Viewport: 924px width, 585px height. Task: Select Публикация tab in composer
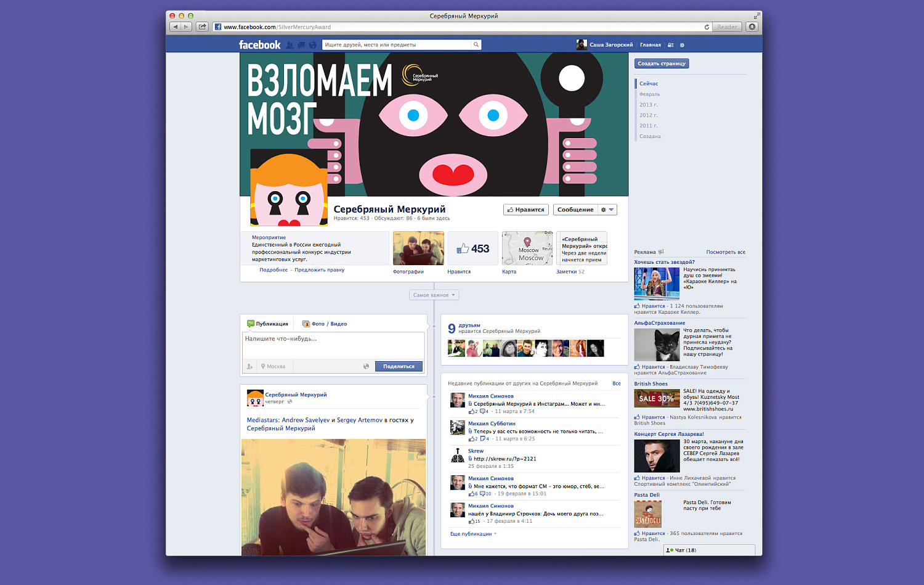pos(268,324)
